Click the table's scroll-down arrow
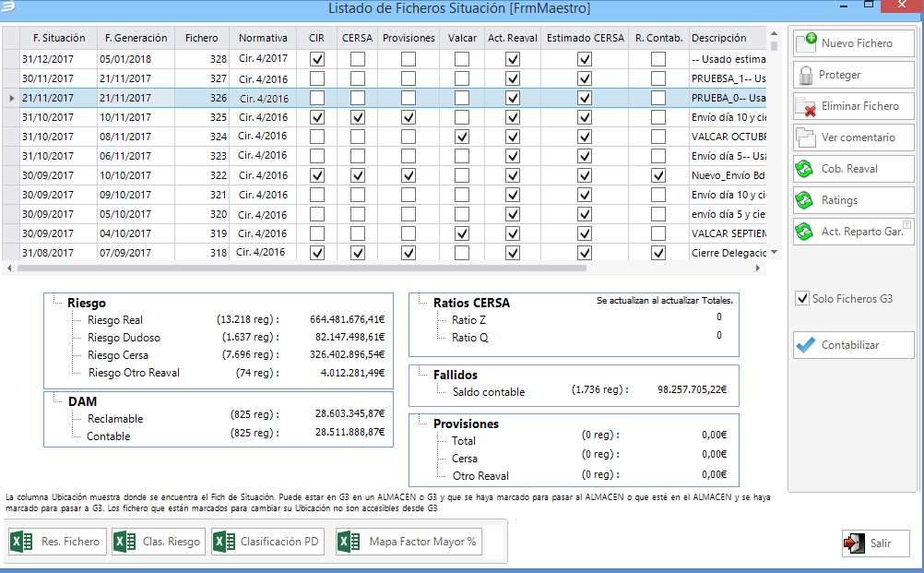 click(x=775, y=252)
